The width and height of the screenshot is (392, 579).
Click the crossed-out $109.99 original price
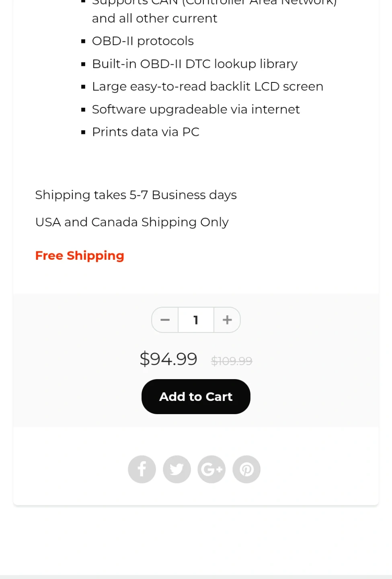(232, 361)
